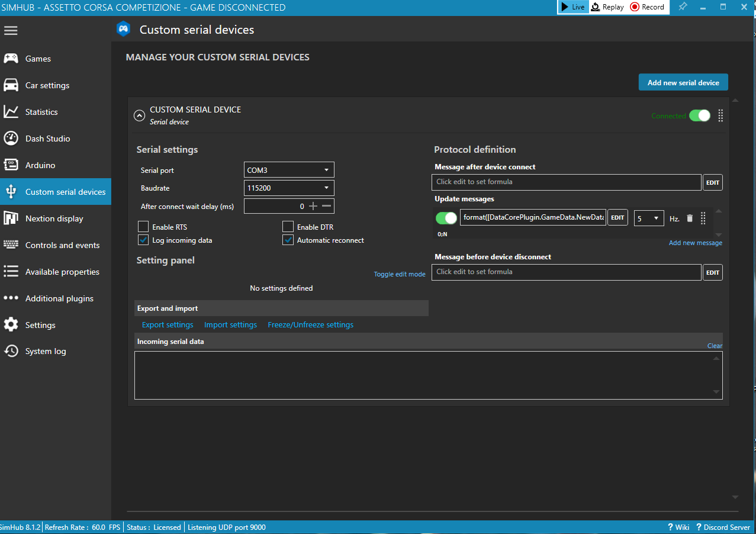Start a Record session
The image size is (756, 534).
pos(646,7)
